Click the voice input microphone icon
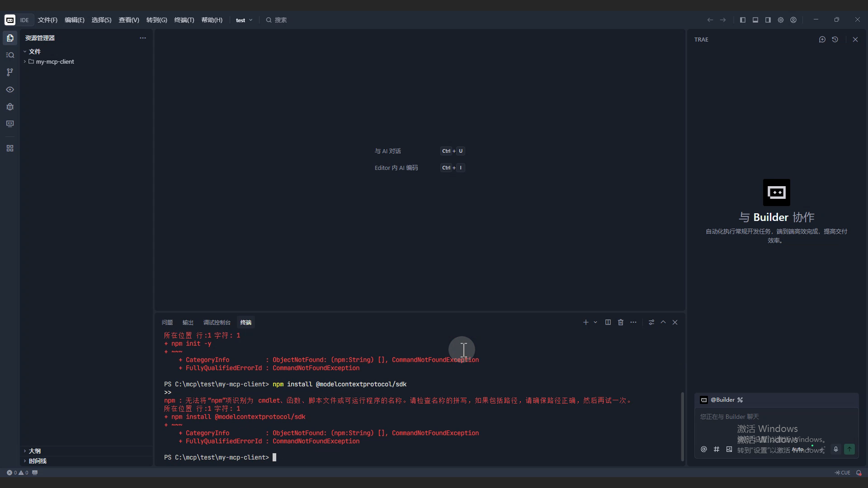The image size is (868, 488). 836,449
